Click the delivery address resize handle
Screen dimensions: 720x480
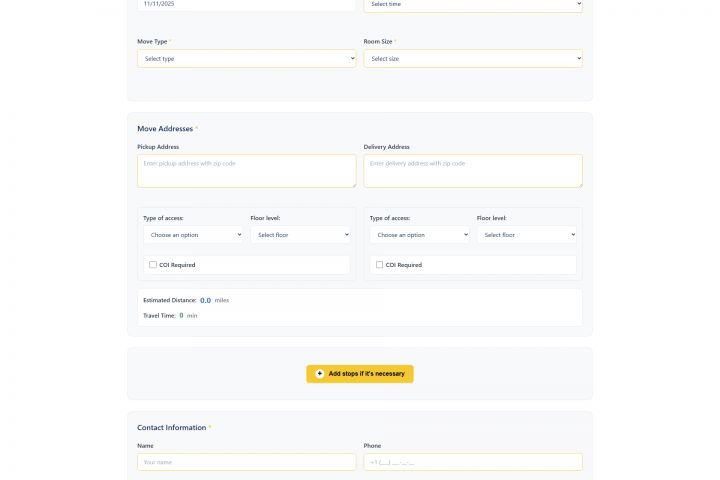tap(579, 184)
